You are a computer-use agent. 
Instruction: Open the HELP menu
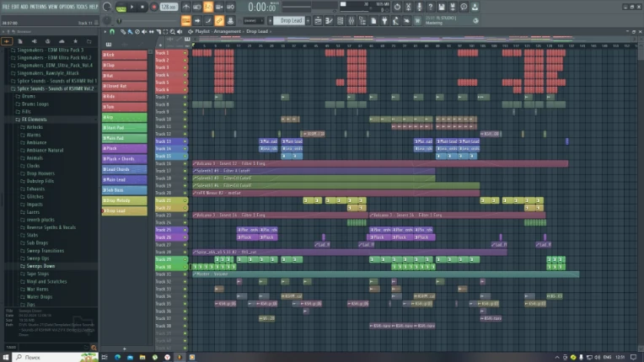click(x=94, y=7)
